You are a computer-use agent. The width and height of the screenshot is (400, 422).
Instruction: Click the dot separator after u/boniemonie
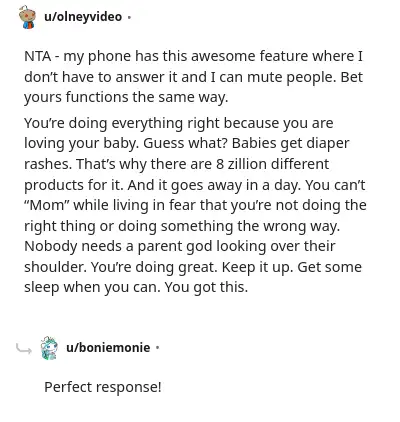(157, 348)
